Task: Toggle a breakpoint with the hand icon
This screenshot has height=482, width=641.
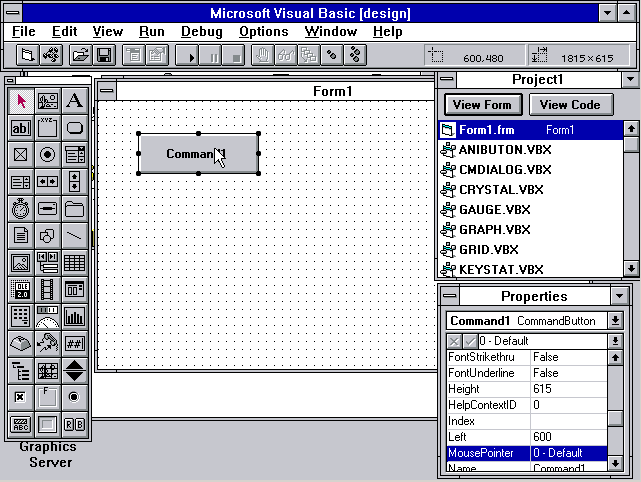Action: coord(262,55)
